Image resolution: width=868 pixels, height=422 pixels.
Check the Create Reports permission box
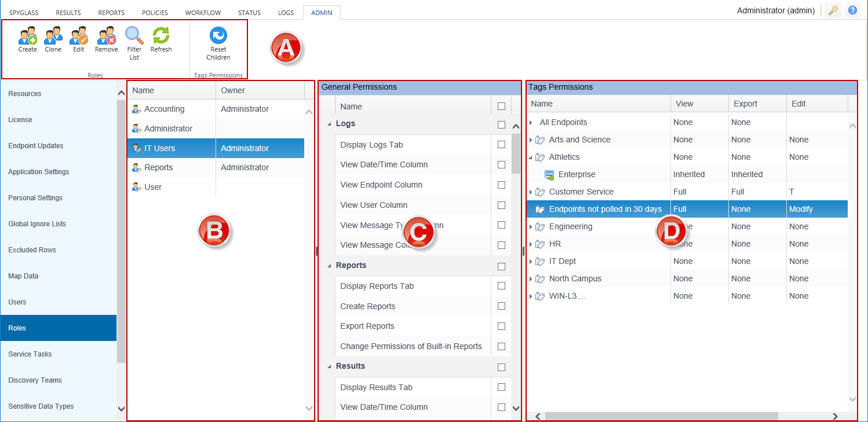pos(501,306)
